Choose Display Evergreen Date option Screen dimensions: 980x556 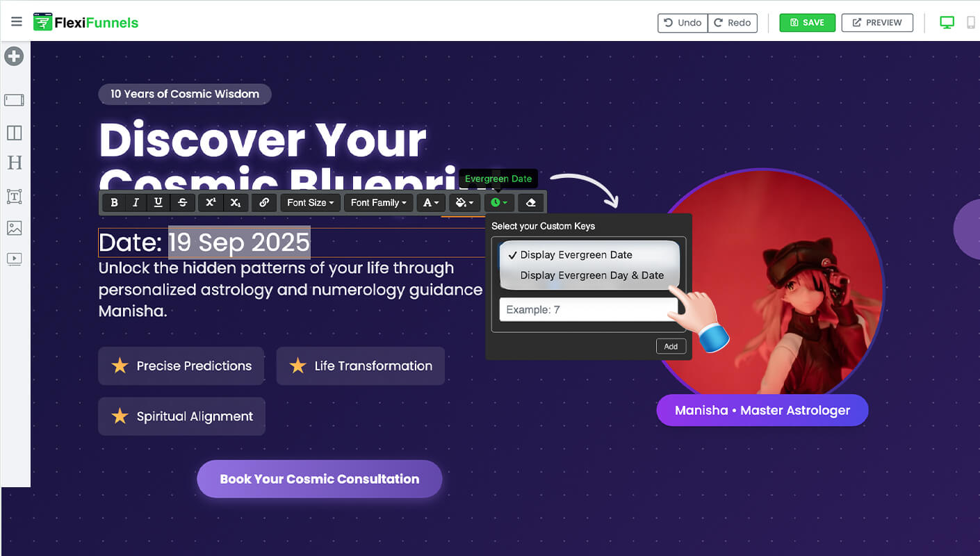[x=576, y=255]
